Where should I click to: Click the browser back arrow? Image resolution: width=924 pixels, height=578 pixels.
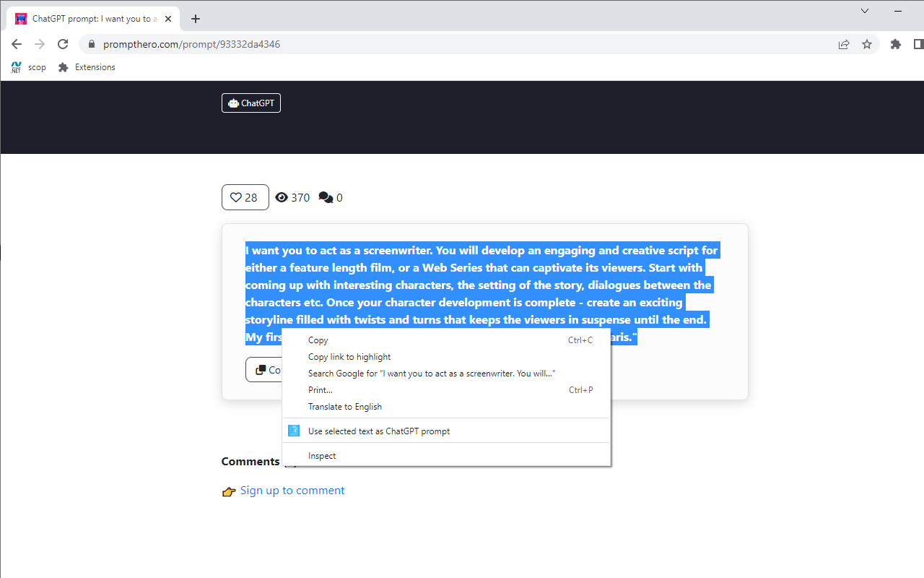17,44
